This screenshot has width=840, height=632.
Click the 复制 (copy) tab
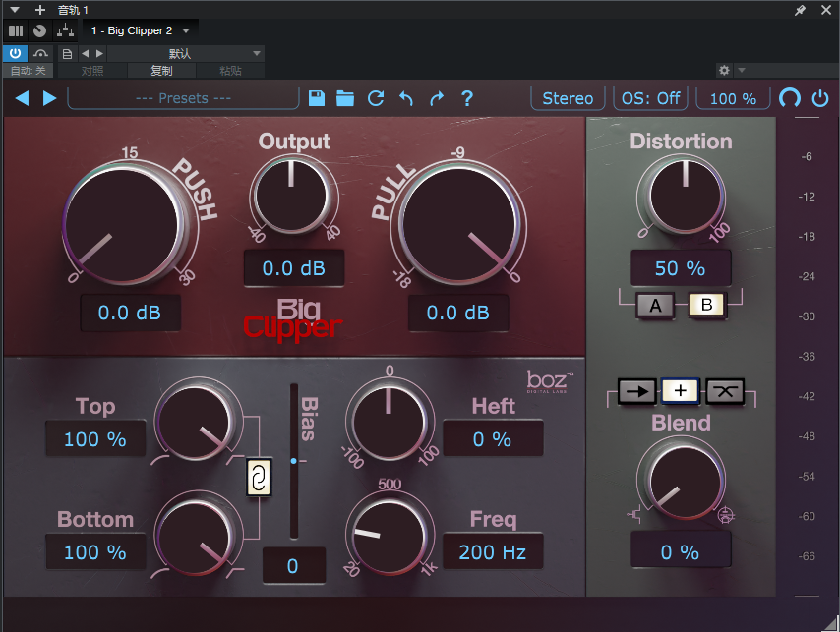pos(161,71)
